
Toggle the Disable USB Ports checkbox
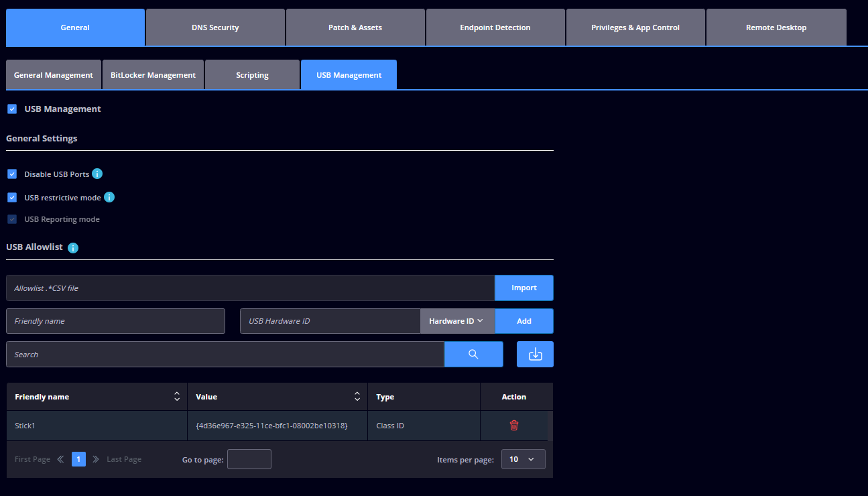[12, 174]
